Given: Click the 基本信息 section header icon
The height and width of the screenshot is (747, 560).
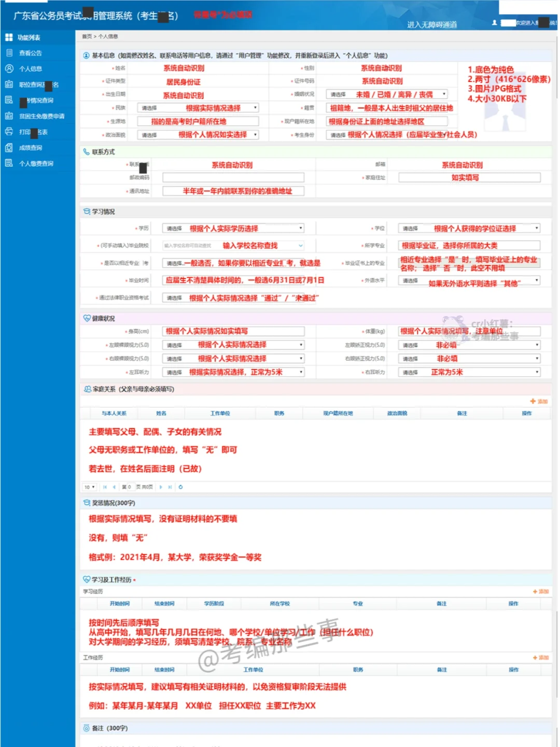Looking at the screenshot, I should click(x=86, y=56).
